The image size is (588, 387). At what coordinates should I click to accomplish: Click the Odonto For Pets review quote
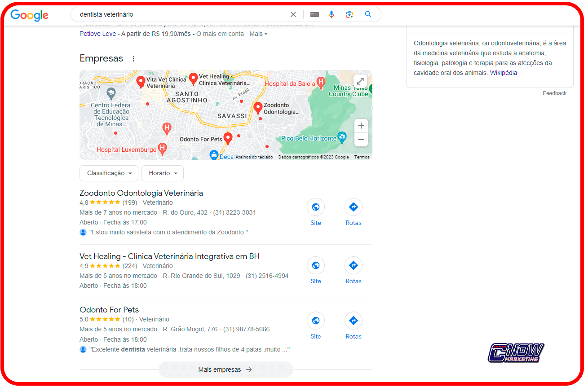tap(190, 349)
